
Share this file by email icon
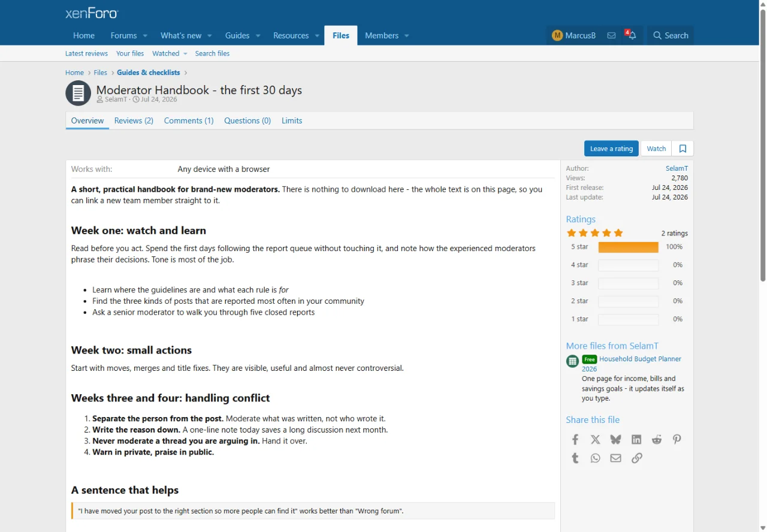(x=615, y=458)
